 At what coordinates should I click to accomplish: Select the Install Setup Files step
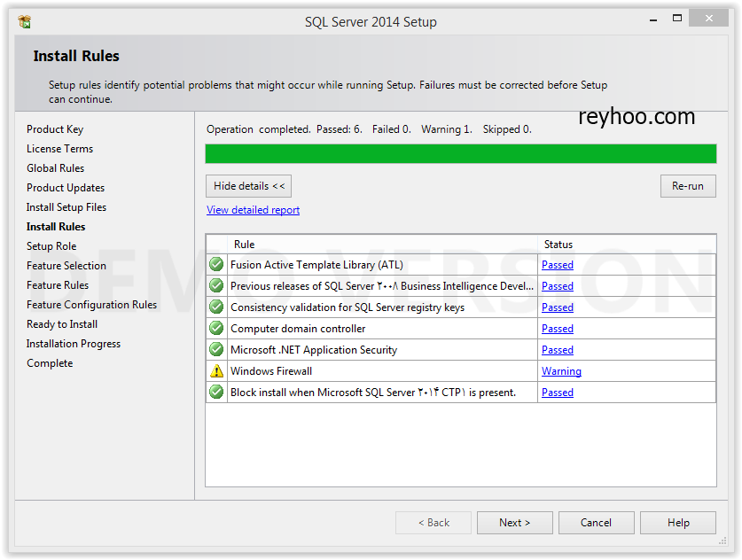(66, 207)
